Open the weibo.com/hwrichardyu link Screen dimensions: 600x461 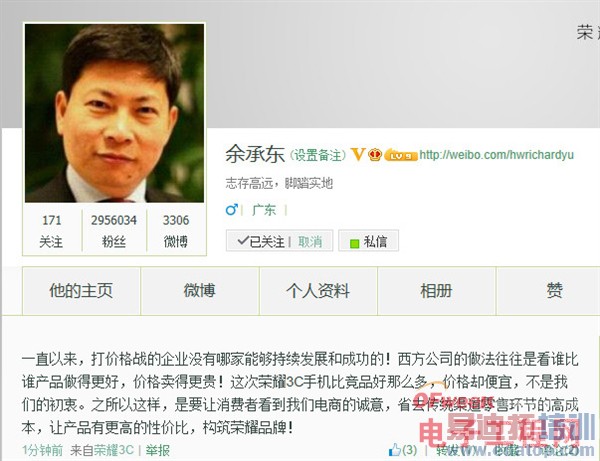tap(496, 155)
